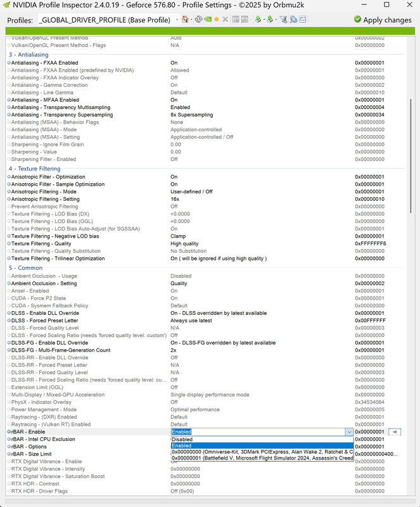Choose 0x00000000 (Omniverse-Kit...) dropdown option

pyautogui.click(x=262, y=452)
